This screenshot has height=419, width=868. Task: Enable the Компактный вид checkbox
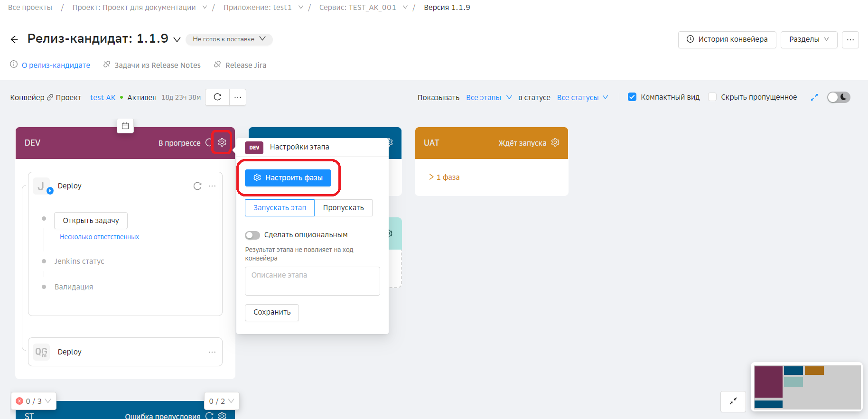tap(632, 97)
